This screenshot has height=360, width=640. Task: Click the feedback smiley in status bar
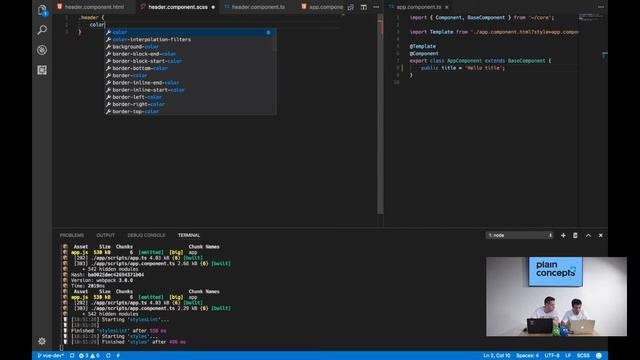point(599,356)
